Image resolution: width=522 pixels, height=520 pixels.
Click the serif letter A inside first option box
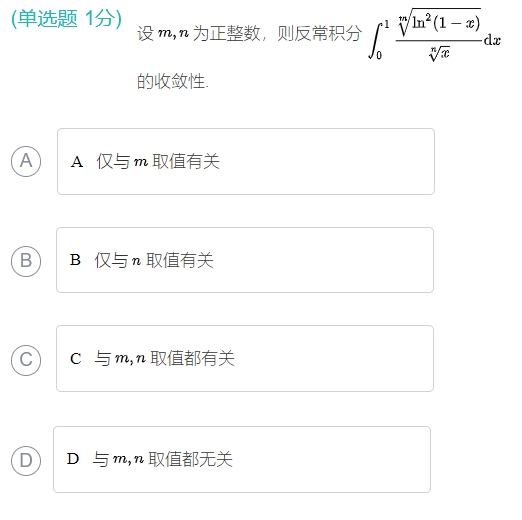[77, 162]
